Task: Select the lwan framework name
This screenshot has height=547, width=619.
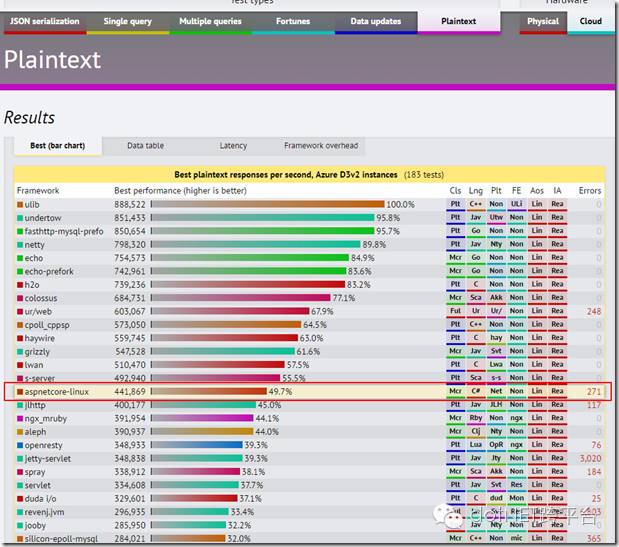Action: click(x=34, y=365)
